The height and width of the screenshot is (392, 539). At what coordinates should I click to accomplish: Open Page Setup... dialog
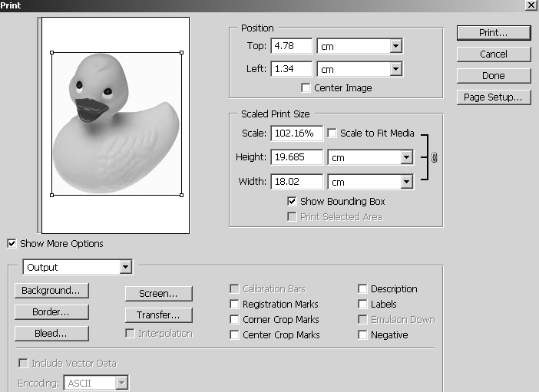click(x=494, y=97)
